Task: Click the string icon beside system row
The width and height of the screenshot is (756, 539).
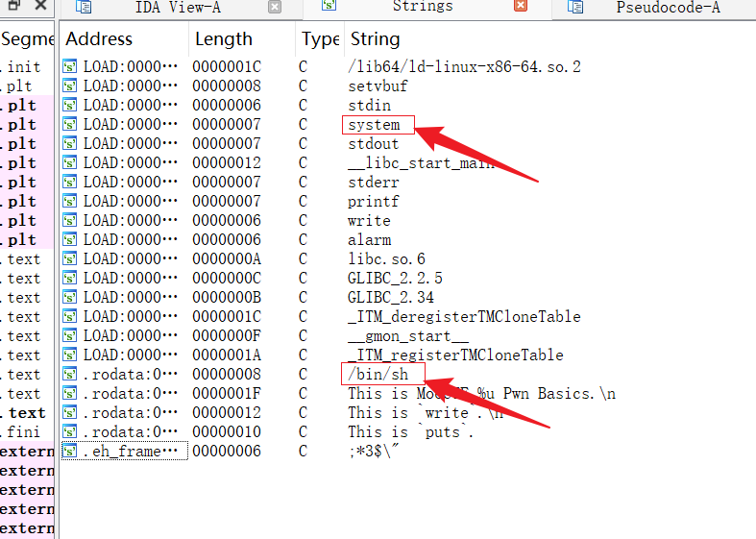Action: tap(69, 124)
